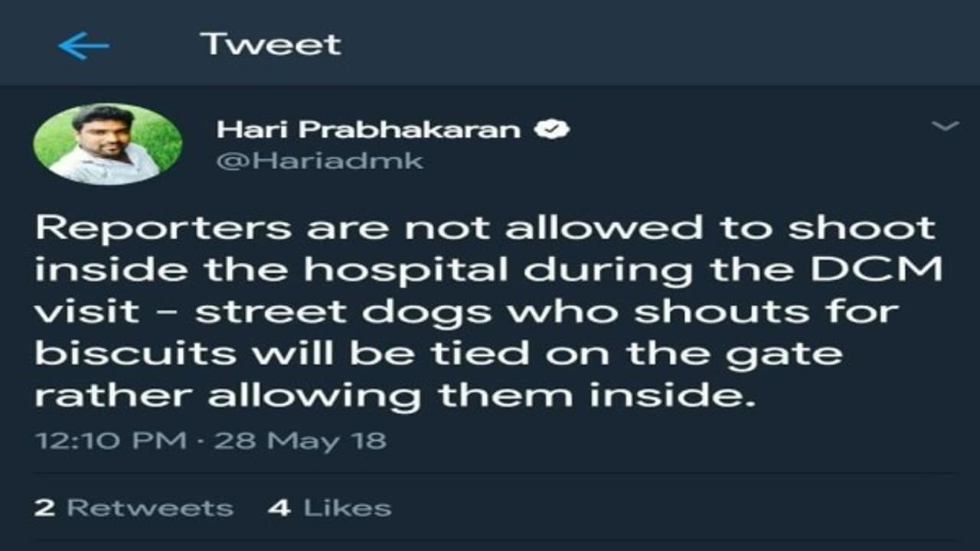Screen dimensions: 980x551
Task: Click the 28 May 18 date
Action: [300, 441]
